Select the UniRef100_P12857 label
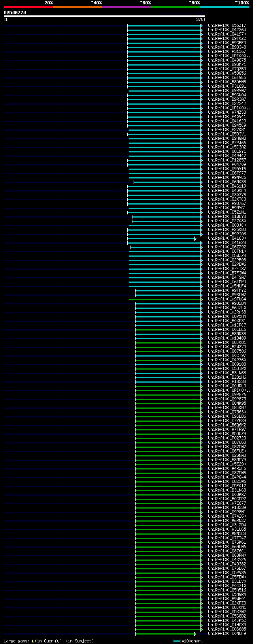The image size is (253, 644). pyautogui.click(x=227, y=160)
